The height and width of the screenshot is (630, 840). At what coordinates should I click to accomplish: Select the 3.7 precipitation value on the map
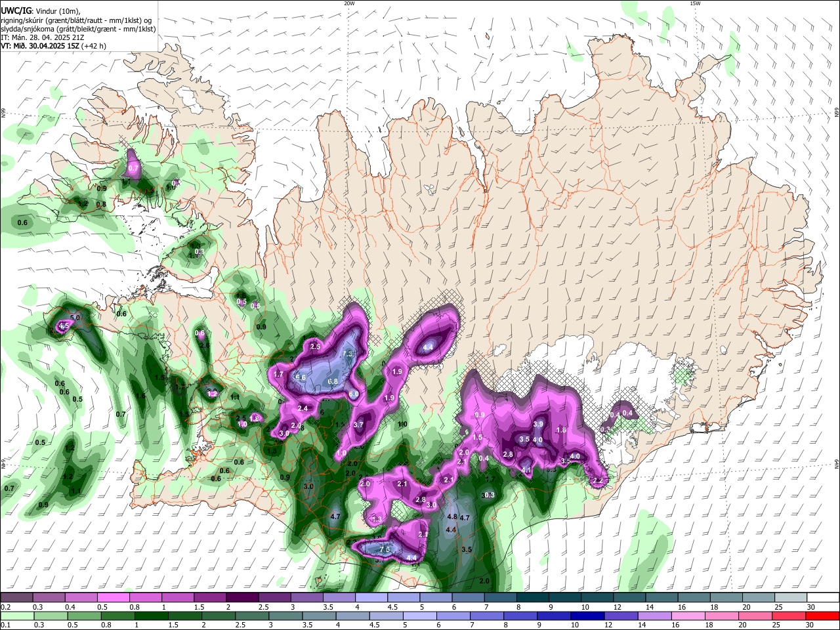358,425
